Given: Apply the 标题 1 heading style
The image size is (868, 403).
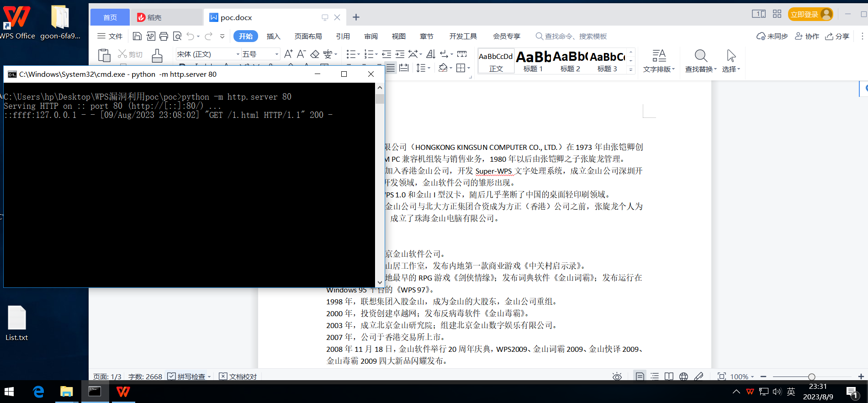Looking at the screenshot, I should pos(533,61).
